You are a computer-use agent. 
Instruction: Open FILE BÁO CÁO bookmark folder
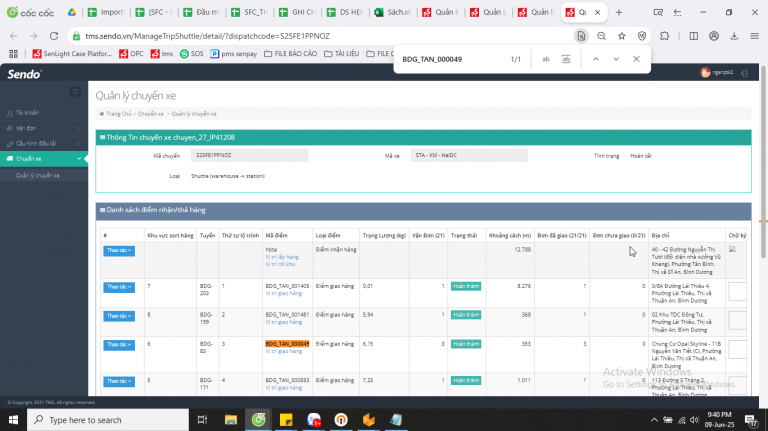pyautogui.click(x=290, y=54)
